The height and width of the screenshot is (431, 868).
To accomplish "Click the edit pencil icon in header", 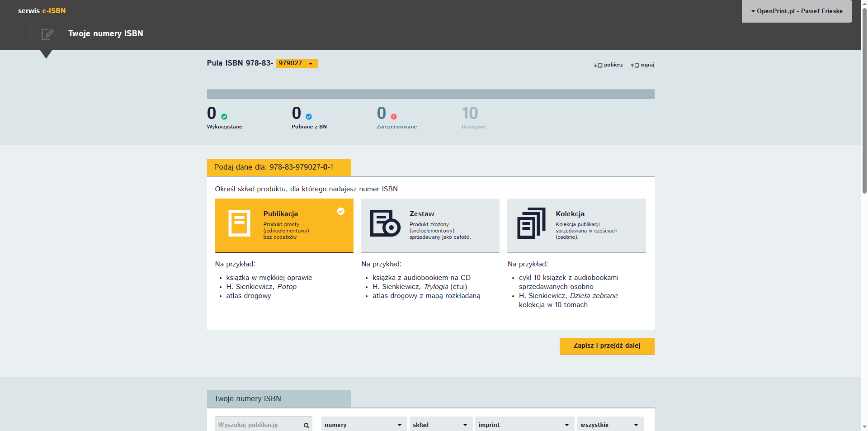I will point(47,34).
